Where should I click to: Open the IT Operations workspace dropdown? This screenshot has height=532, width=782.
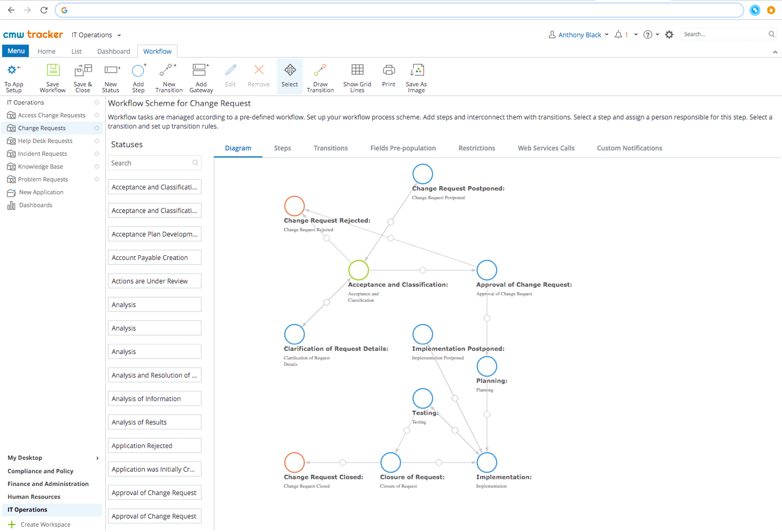[96, 35]
